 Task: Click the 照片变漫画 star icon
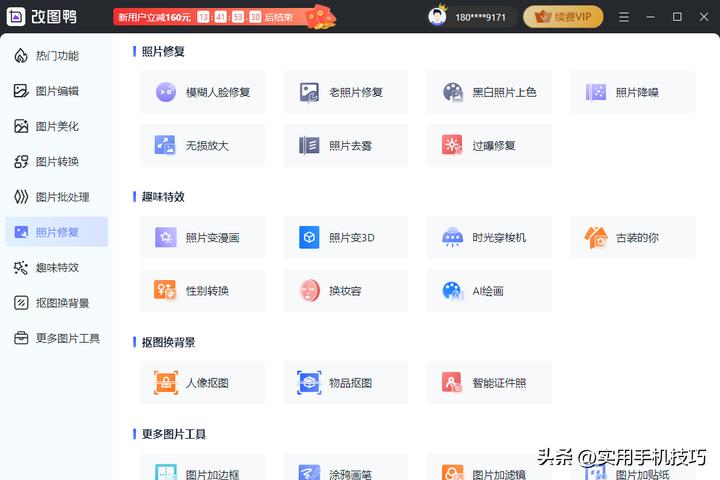166,237
